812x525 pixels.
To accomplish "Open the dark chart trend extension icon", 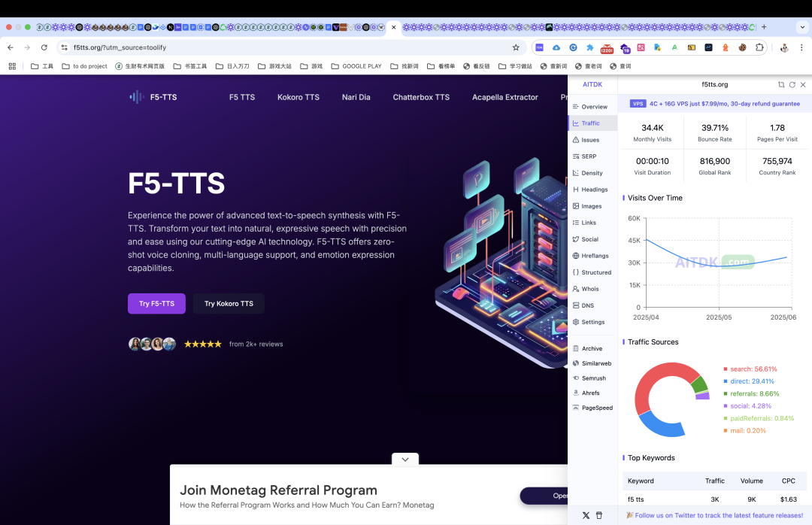I will (x=708, y=47).
